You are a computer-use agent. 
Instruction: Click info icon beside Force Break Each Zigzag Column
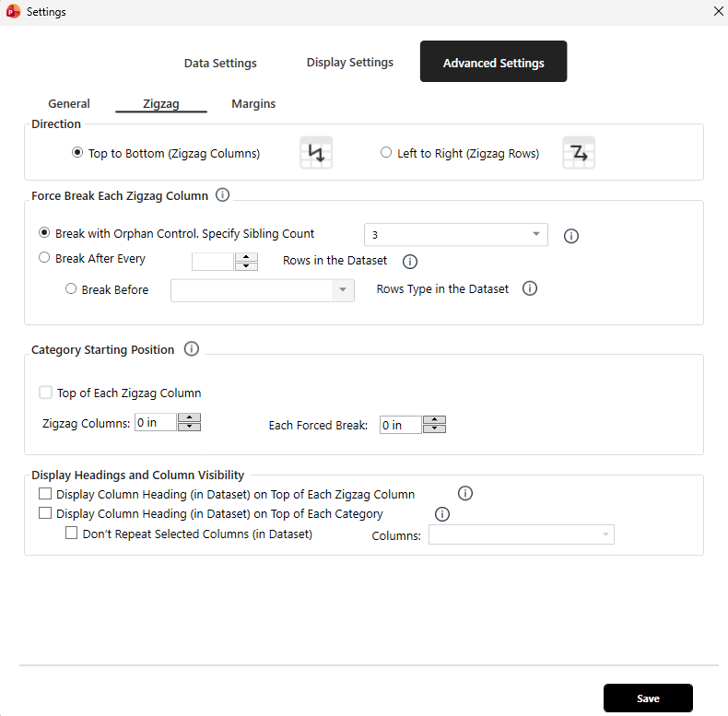pos(222,194)
